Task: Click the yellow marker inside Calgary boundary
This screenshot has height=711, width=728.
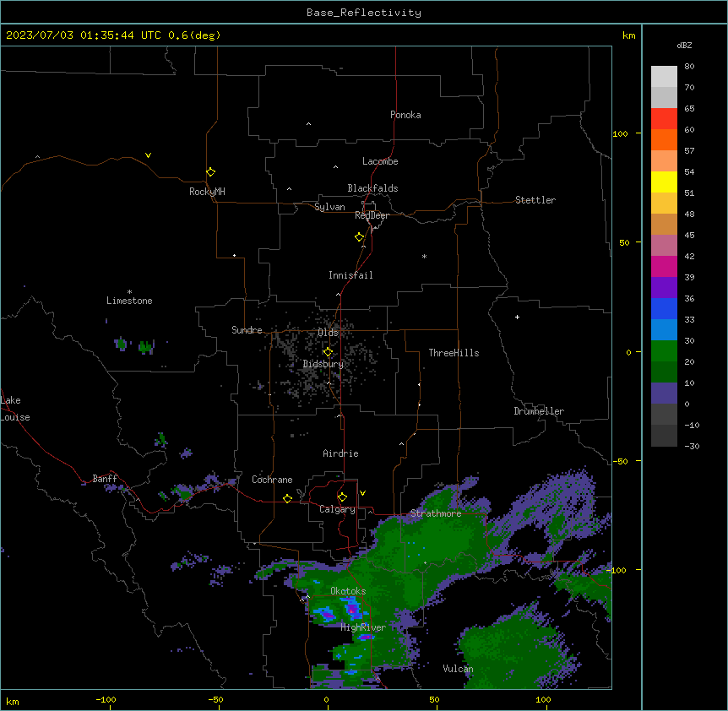Action: coord(342,497)
